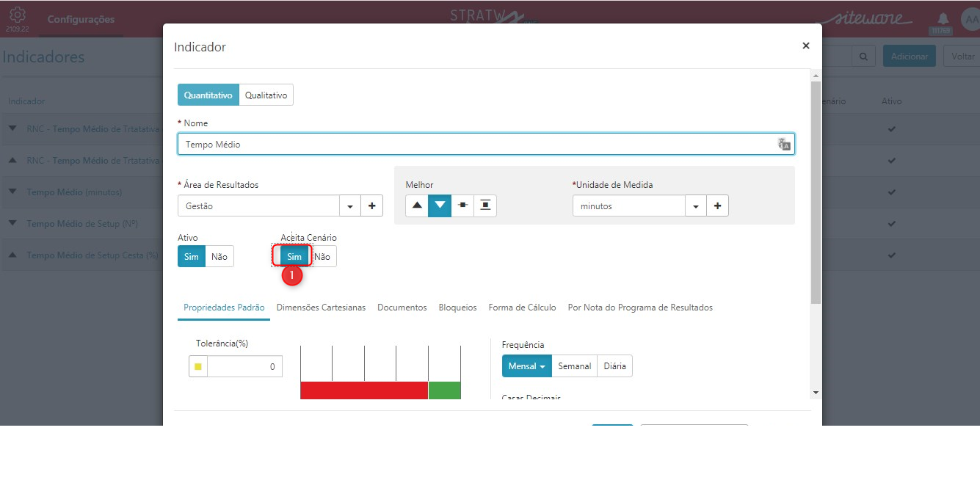980x480 pixels.
Task: Choose the fourth Melhor icon with two bars
Action: [x=485, y=206]
